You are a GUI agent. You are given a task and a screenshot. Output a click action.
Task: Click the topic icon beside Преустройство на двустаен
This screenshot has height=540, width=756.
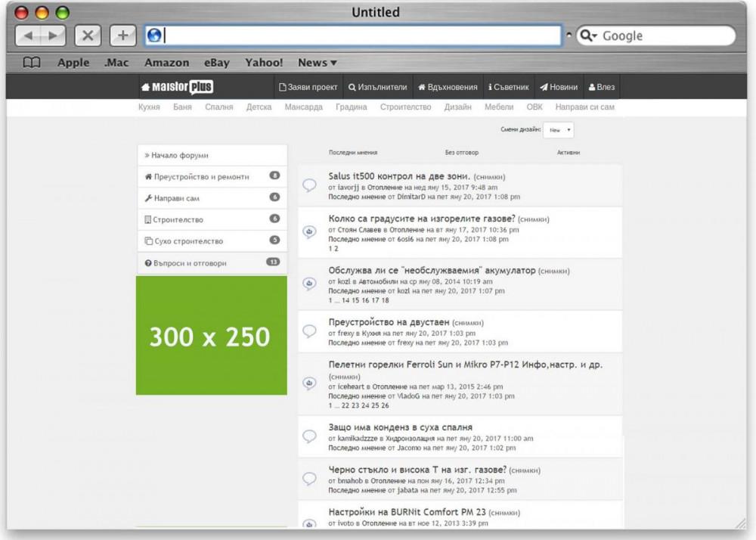[x=309, y=331]
